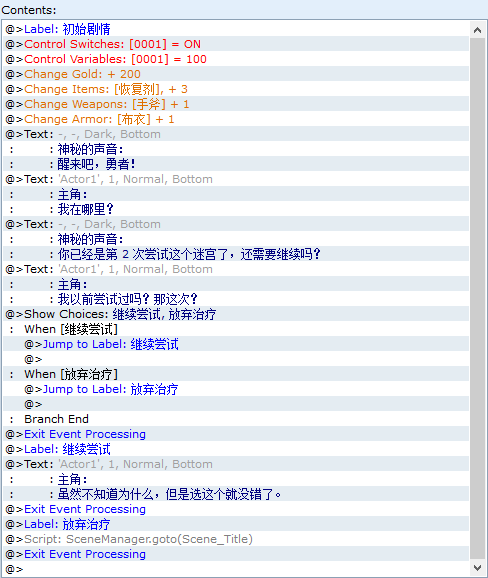Select Jump to Label: 放弃治疗 line
This screenshot has height=578, width=488.
236,389
